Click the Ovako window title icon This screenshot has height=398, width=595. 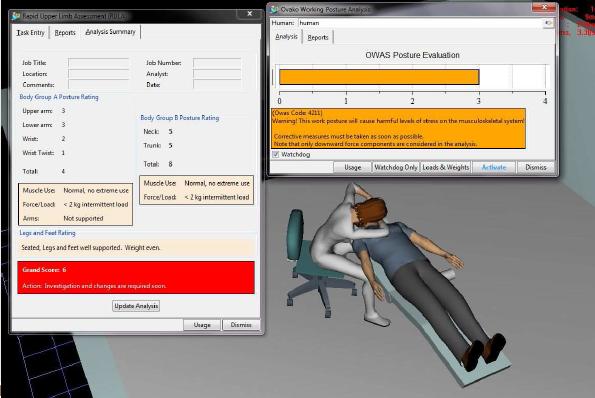[x=274, y=9]
